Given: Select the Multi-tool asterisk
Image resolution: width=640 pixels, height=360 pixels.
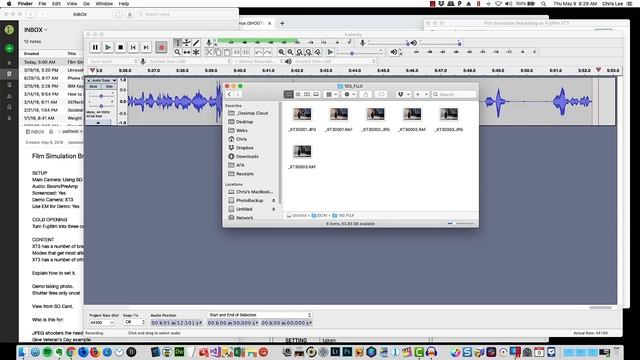Looking at the screenshot, I should tap(196, 52).
